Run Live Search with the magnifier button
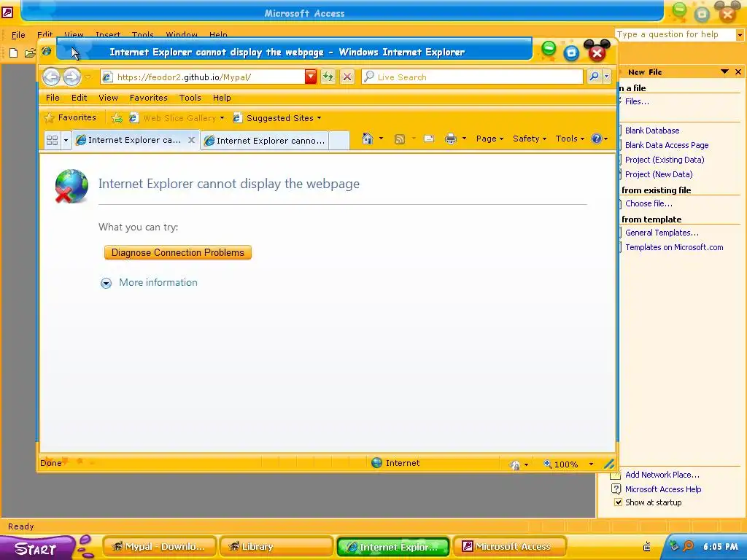The width and height of the screenshot is (747, 560). pyautogui.click(x=594, y=76)
